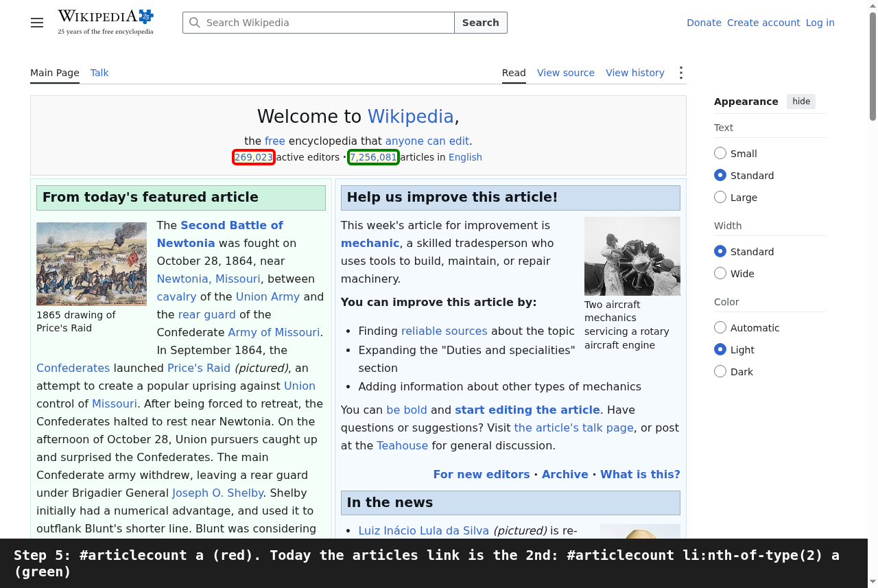The image size is (878, 588).
Task: Choose the Wide width option
Action: point(720,273)
